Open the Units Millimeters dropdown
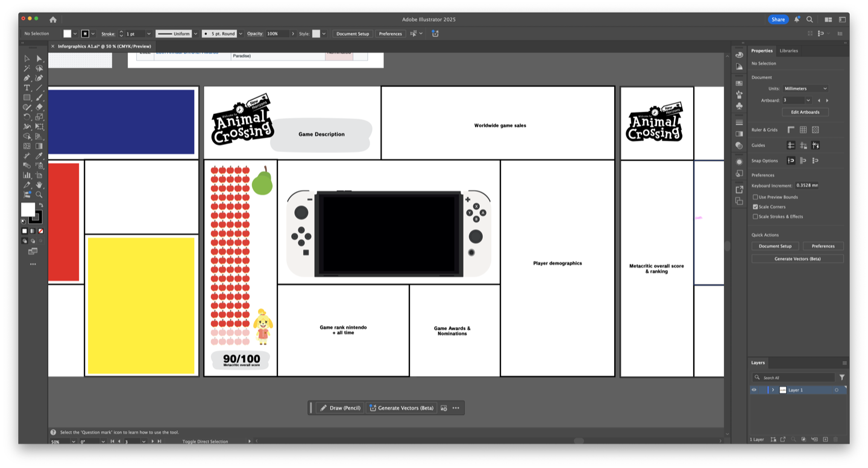 805,89
